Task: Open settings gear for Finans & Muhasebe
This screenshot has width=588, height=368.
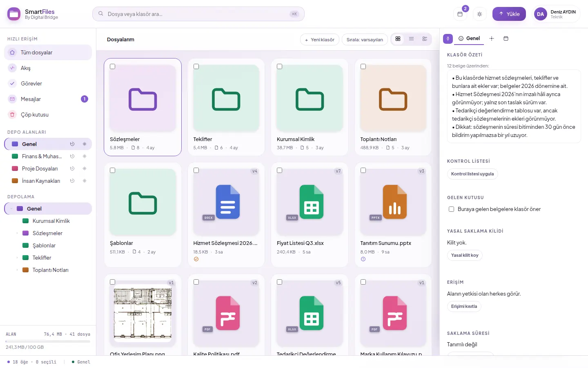Action: 85,156
